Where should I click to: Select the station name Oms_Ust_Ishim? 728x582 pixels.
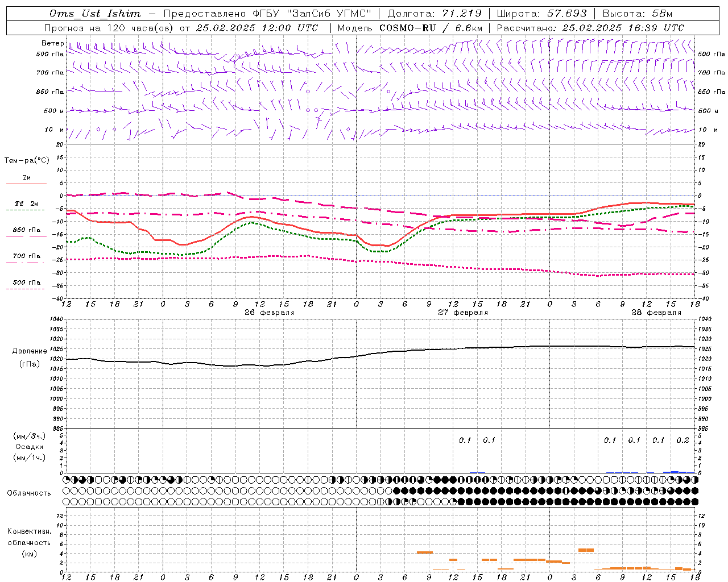[95, 14]
